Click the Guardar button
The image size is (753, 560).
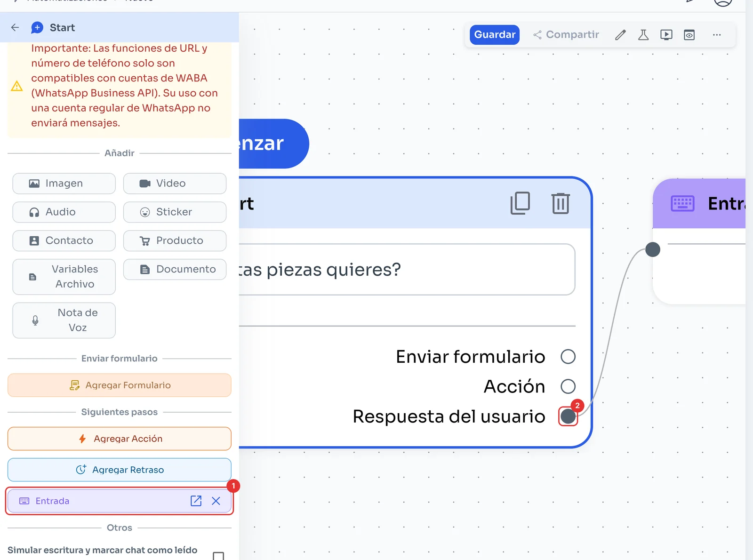(x=495, y=35)
